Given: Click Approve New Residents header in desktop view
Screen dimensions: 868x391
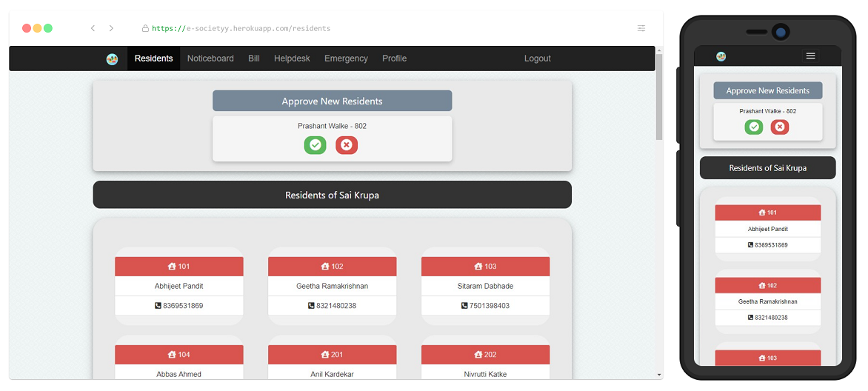Looking at the screenshot, I should 332,101.
